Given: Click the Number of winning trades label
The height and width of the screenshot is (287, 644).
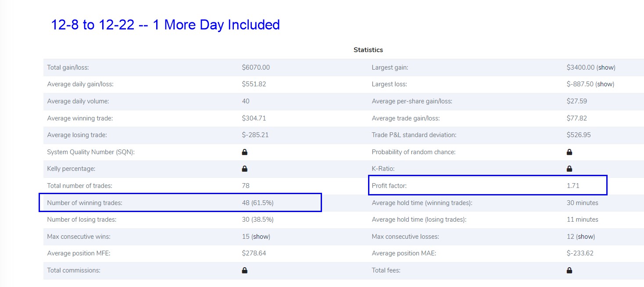Looking at the screenshot, I should tap(85, 203).
